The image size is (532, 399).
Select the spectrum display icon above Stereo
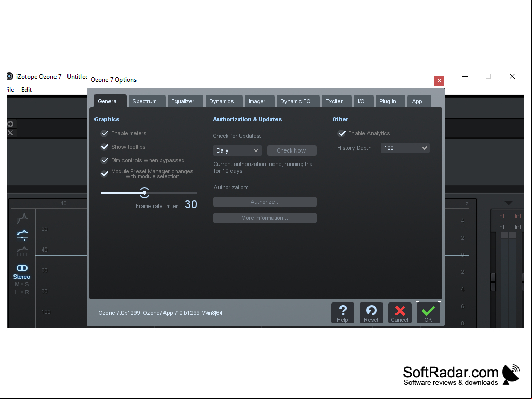coord(22,252)
